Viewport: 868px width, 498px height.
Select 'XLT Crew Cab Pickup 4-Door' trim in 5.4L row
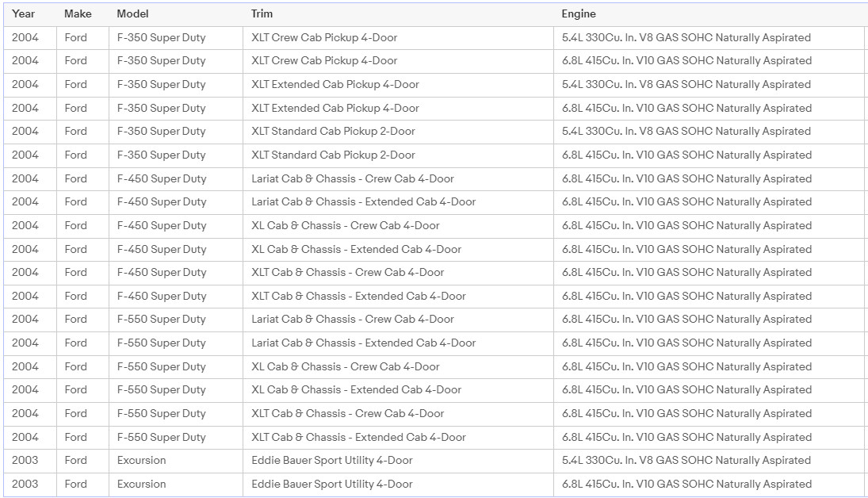tap(324, 38)
